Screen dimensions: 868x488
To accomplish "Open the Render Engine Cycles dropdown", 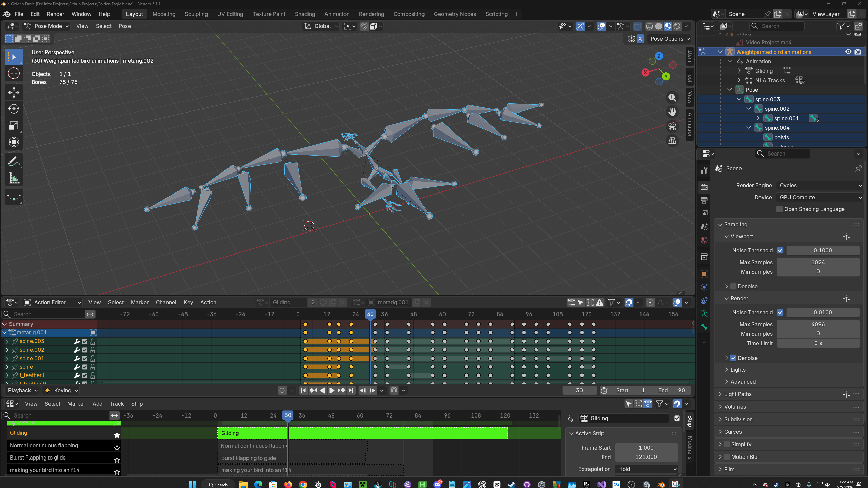I will (x=820, y=185).
